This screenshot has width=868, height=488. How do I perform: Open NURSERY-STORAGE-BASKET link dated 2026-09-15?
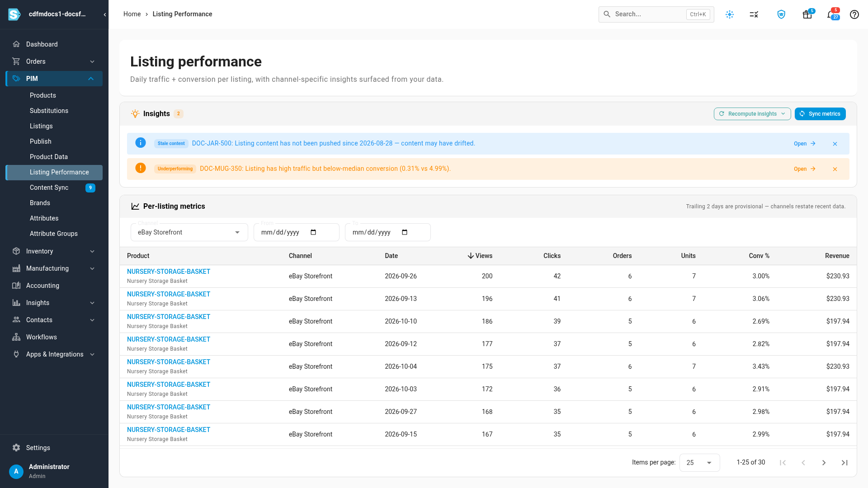169,430
